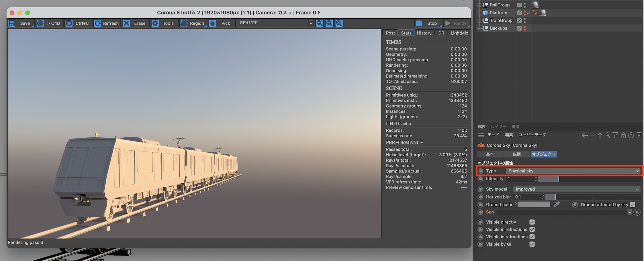Viewport: 644px width, 261px height.
Task: Click the back arrow in attribute manager
Action: point(584,135)
